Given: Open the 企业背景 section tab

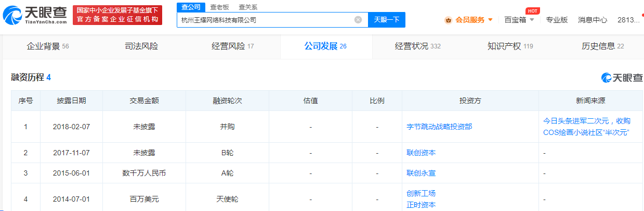Looking at the screenshot, I should pyautogui.click(x=47, y=46).
